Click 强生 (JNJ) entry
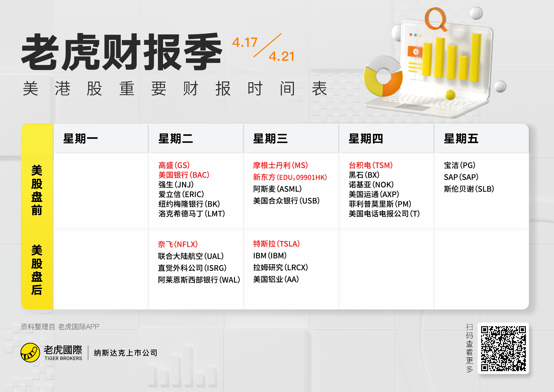The width and height of the screenshot is (554, 392). coord(176,184)
